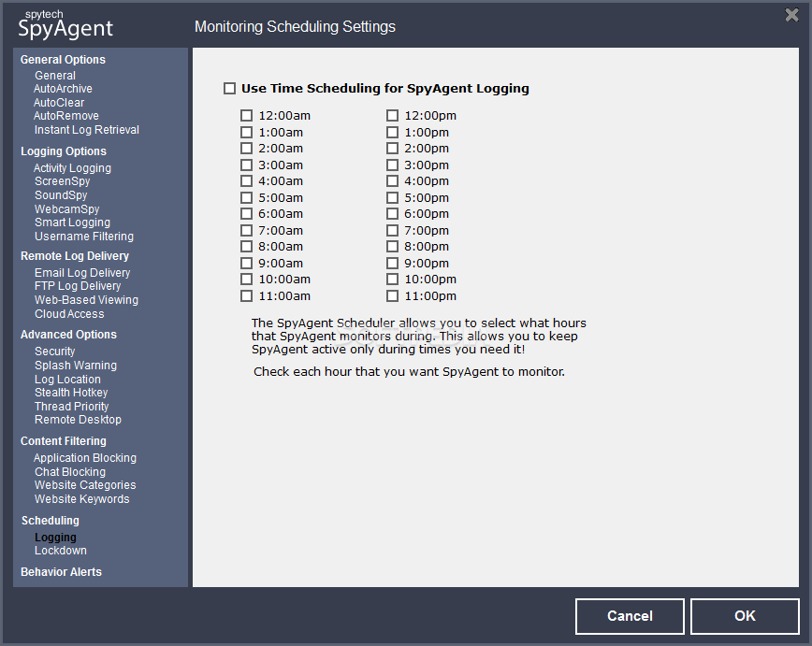Go to ScreenSpy settings
This screenshot has height=646, width=812.
(62, 181)
